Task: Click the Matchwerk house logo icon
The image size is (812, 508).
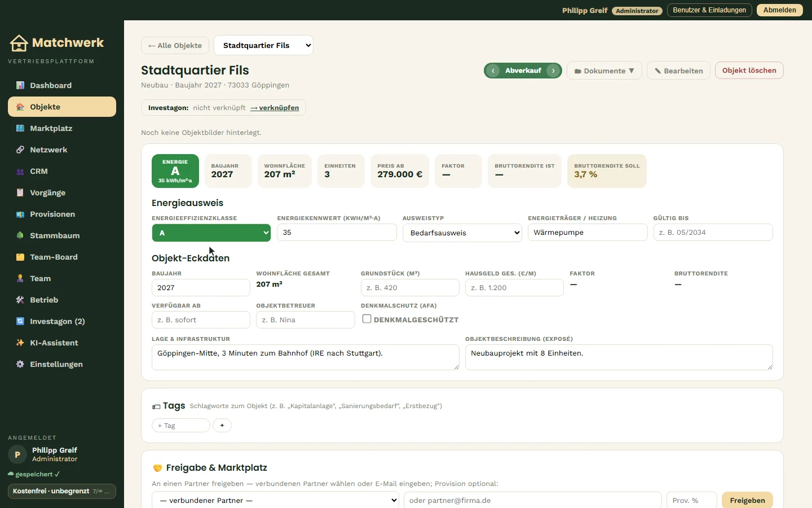Action: pyautogui.click(x=19, y=43)
